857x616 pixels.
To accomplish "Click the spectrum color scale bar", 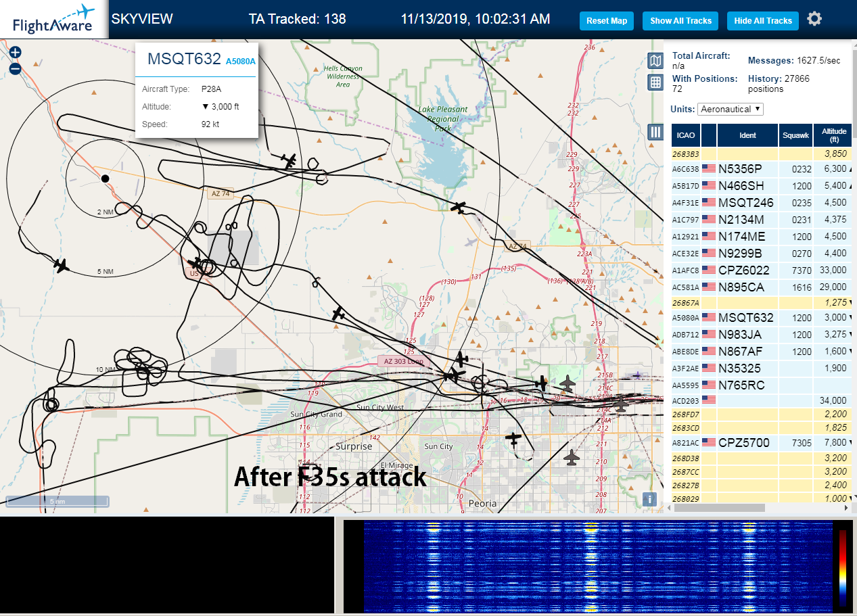I will (843, 567).
